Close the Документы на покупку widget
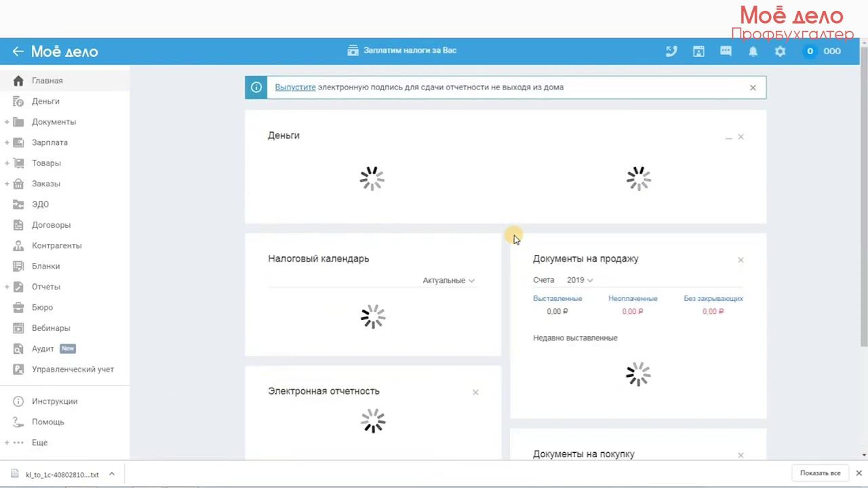 (x=741, y=455)
